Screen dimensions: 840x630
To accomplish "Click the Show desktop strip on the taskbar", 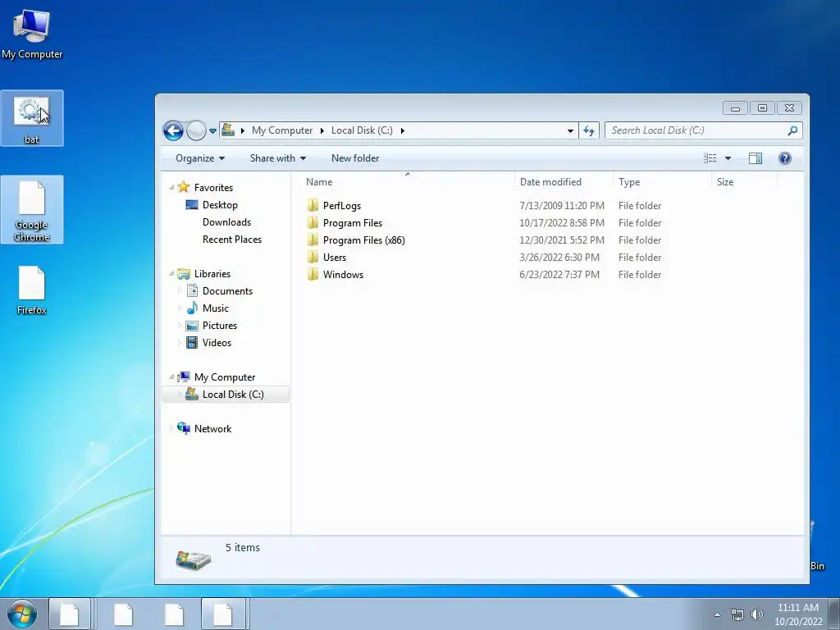I will click(x=834, y=614).
